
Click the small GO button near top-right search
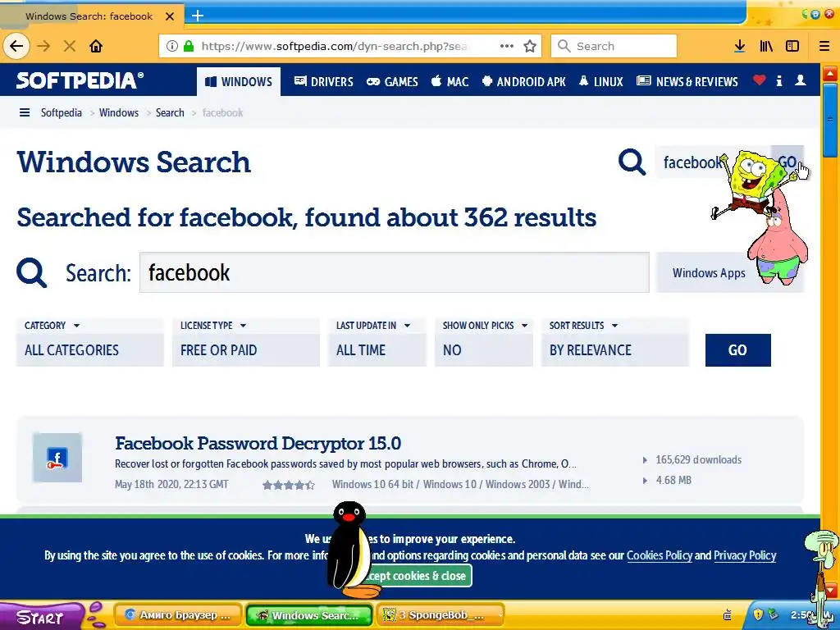coord(787,162)
